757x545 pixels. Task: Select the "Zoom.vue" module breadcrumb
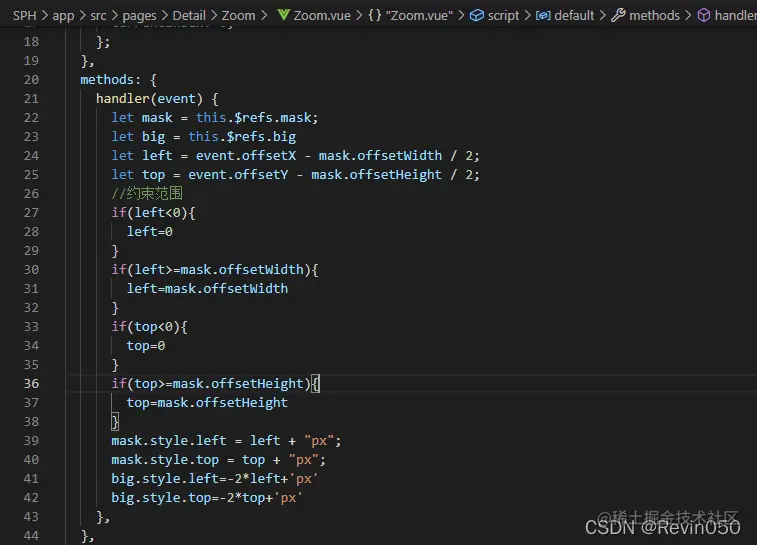pos(419,15)
